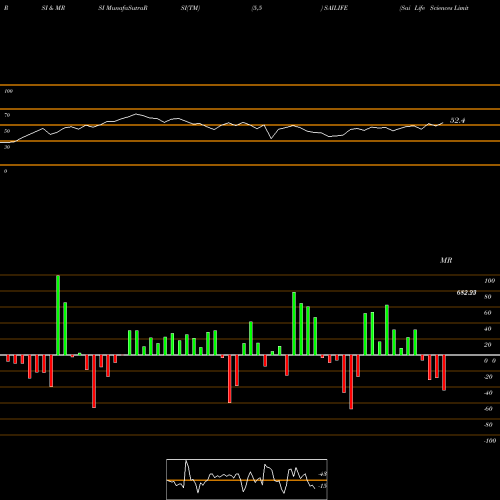Screen dimensions: 500x500
Task: Click the -20 label on the MR axis
Action: 488,377
